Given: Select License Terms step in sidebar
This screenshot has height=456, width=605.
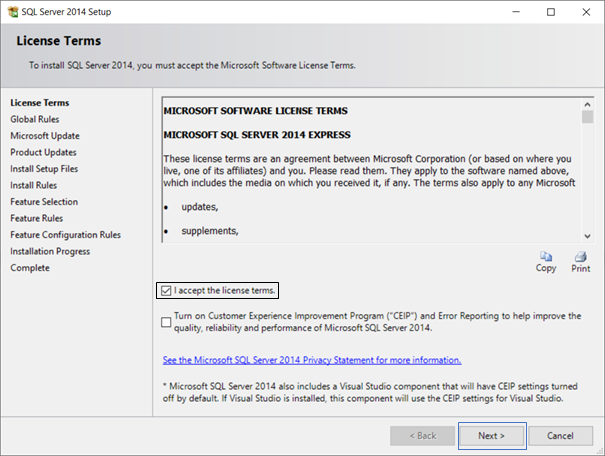Looking at the screenshot, I should coord(39,103).
